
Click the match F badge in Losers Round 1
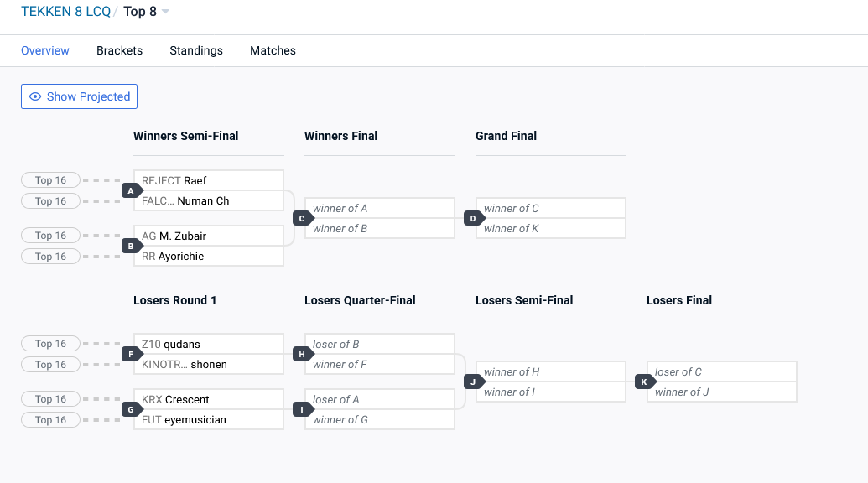coord(132,354)
